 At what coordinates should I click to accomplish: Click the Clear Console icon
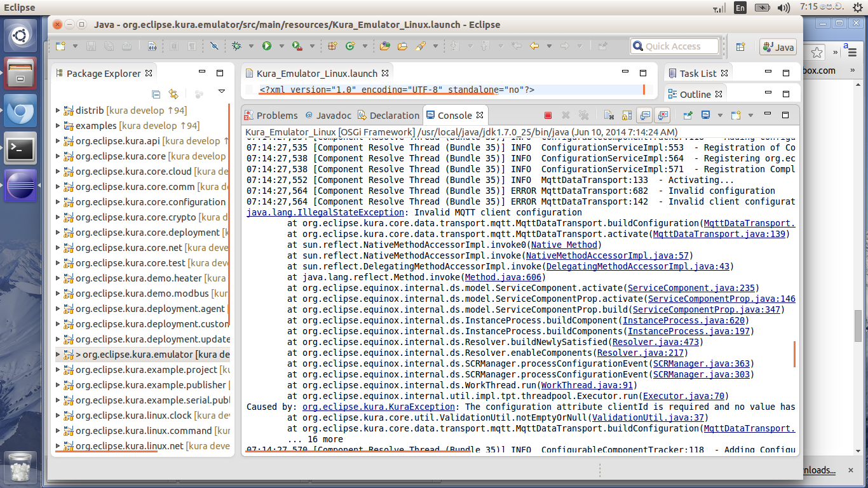click(x=609, y=116)
